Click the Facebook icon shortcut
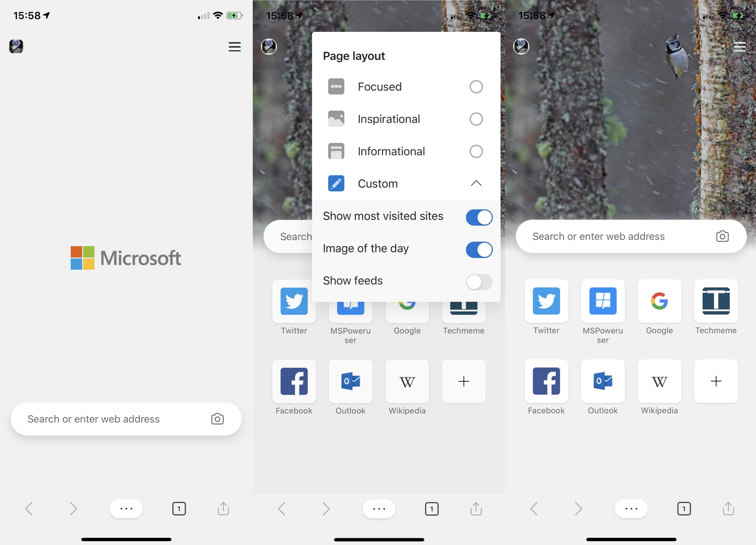 click(x=294, y=381)
